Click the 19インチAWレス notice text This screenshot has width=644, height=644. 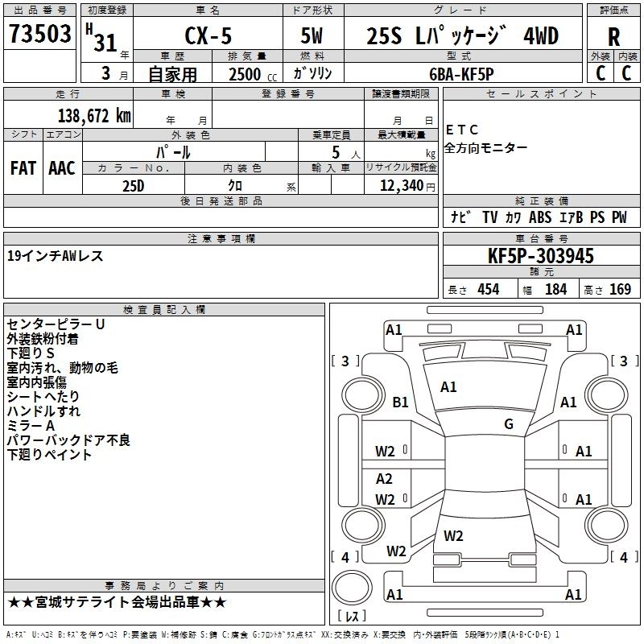pos(54,256)
